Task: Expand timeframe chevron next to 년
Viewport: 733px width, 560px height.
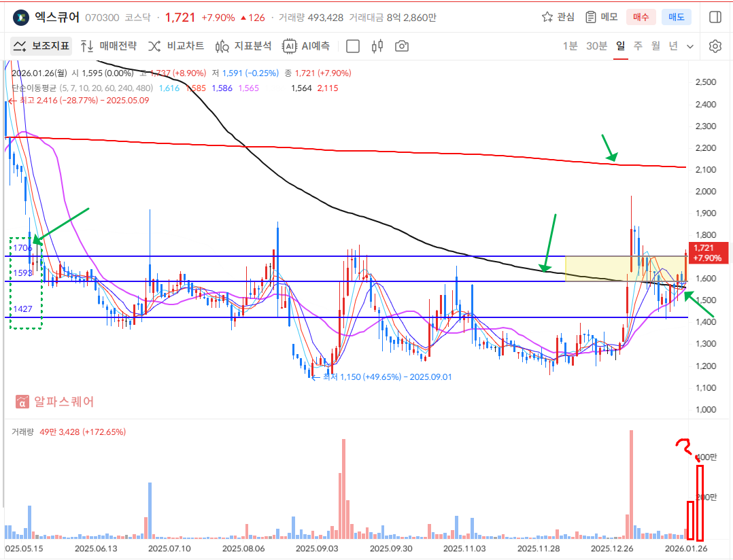Action: point(690,47)
